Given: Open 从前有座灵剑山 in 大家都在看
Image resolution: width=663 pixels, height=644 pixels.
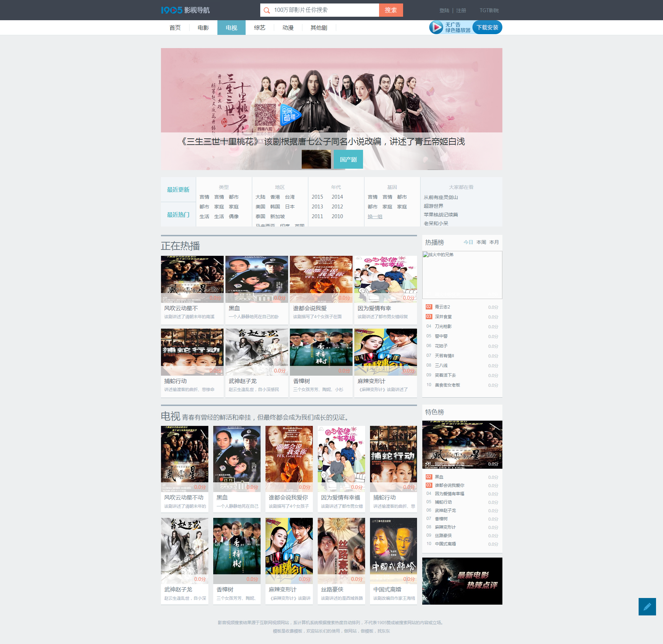Looking at the screenshot, I should pyautogui.click(x=441, y=197).
